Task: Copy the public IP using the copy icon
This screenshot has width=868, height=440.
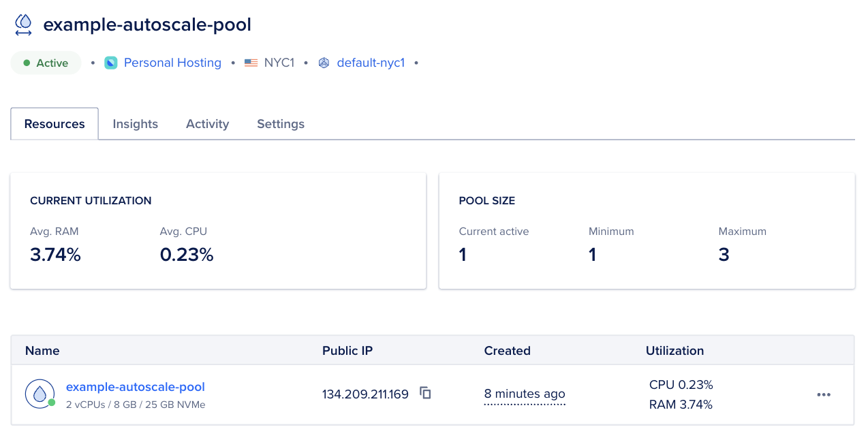Action: pyautogui.click(x=425, y=393)
